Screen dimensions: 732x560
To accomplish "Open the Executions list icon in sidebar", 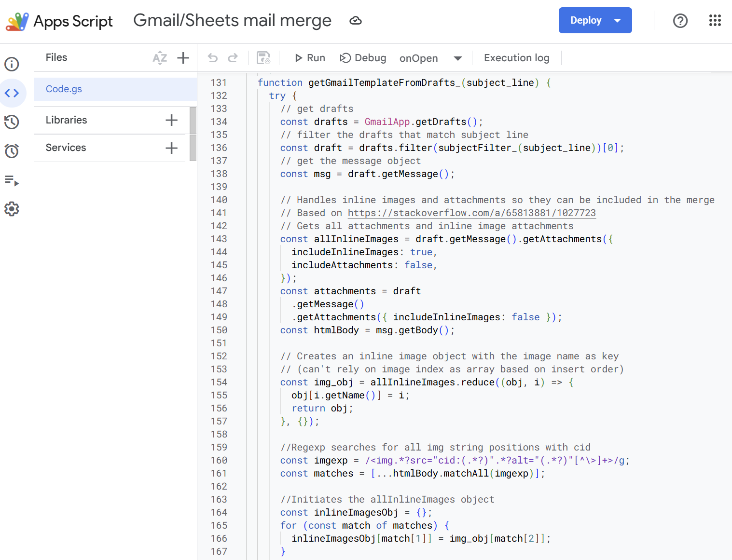I will click(12, 181).
